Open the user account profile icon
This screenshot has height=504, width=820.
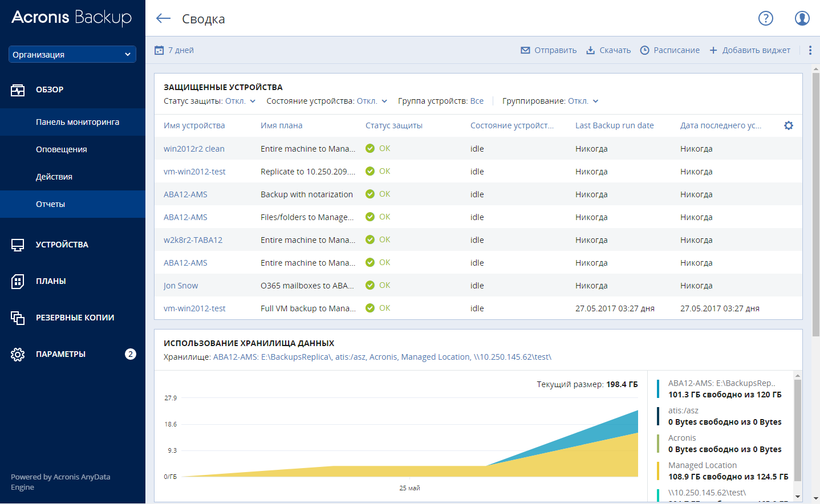[802, 18]
